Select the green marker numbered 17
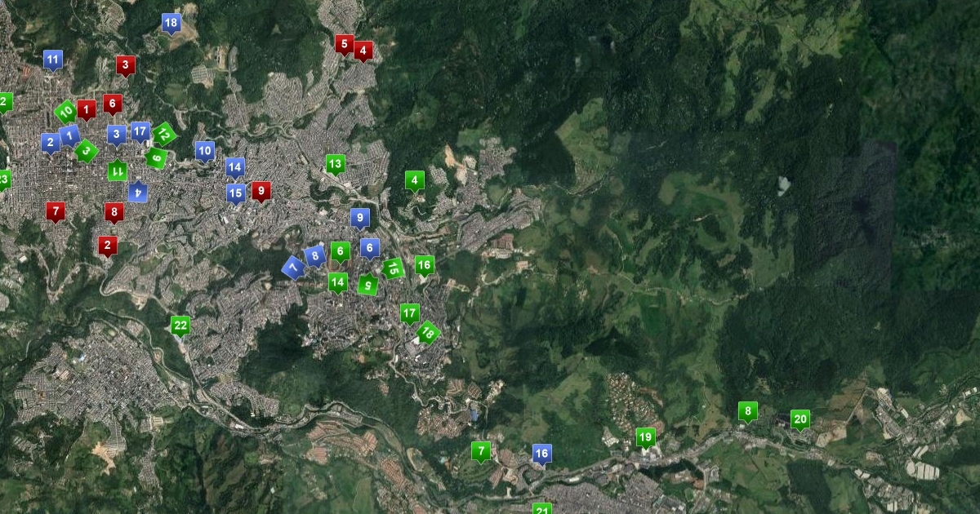 [x=409, y=312]
